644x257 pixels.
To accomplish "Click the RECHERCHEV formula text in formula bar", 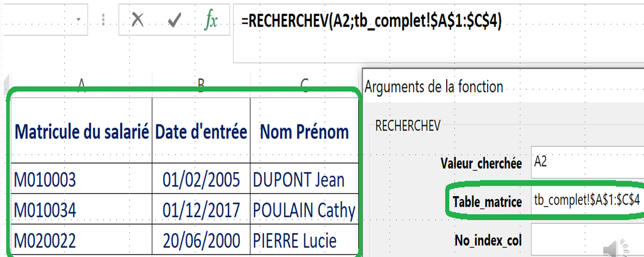I will coord(371,20).
